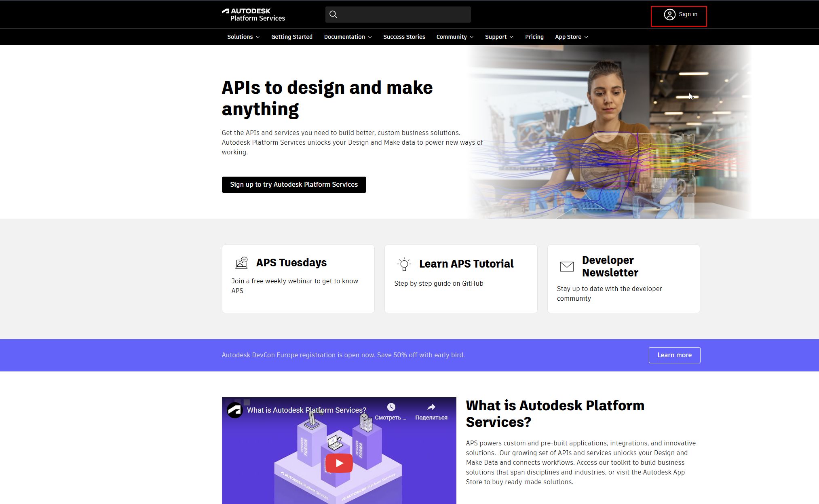
Task: Click the Learn APS Tutorial lightbulb icon
Action: pos(404,264)
